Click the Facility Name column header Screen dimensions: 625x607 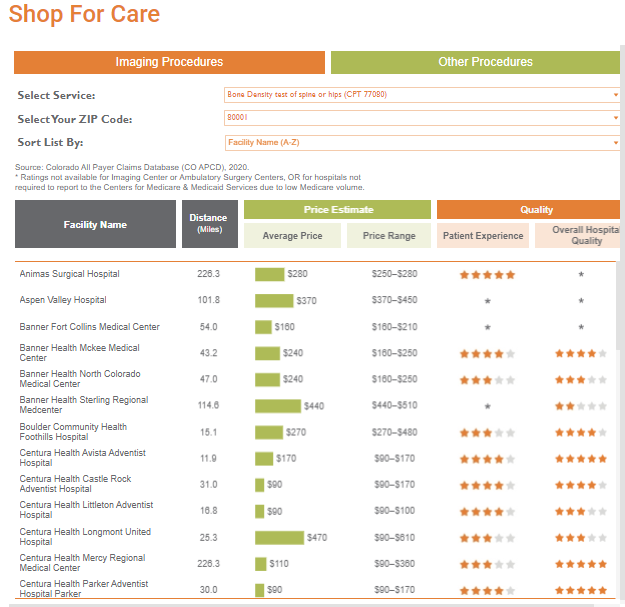pos(95,224)
